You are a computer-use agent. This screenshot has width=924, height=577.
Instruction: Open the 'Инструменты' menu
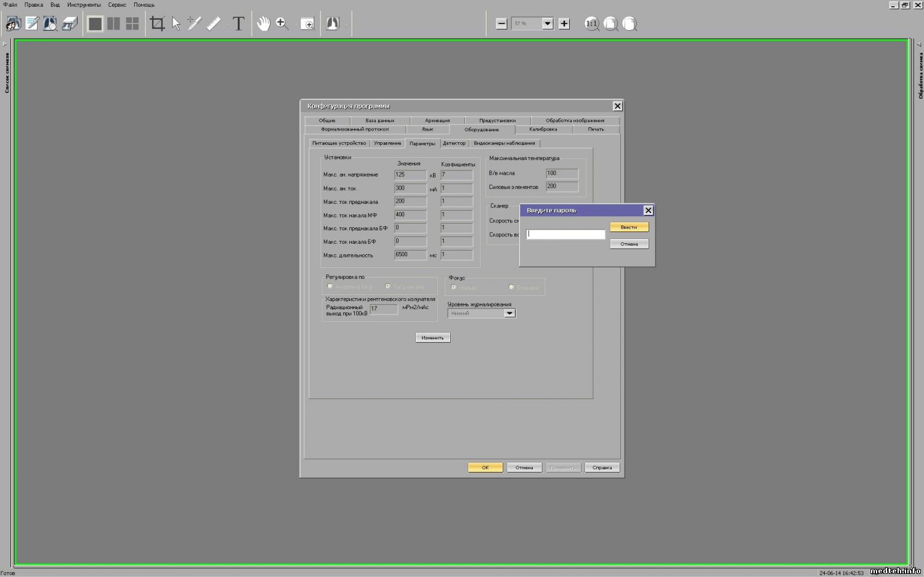(x=84, y=5)
